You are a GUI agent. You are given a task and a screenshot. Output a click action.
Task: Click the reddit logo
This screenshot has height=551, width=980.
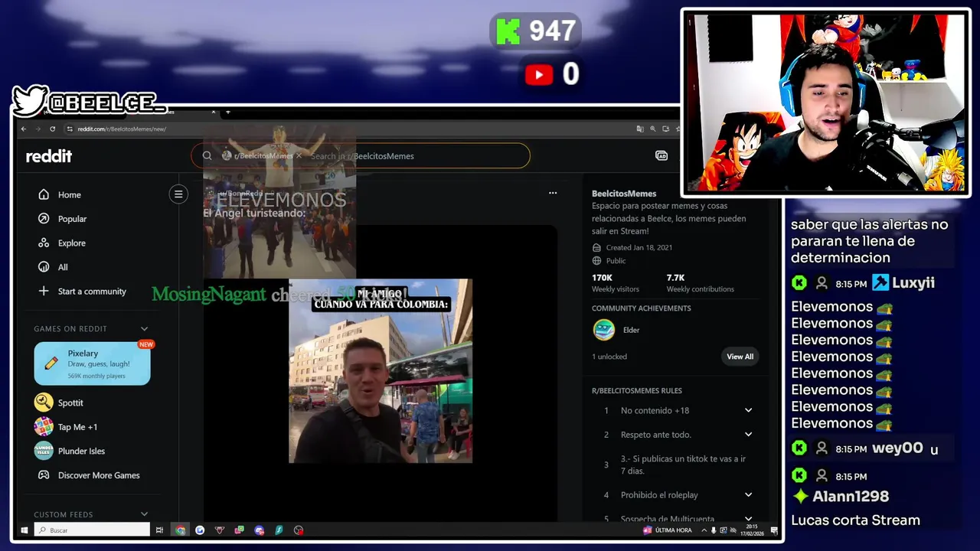tap(49, 156)
